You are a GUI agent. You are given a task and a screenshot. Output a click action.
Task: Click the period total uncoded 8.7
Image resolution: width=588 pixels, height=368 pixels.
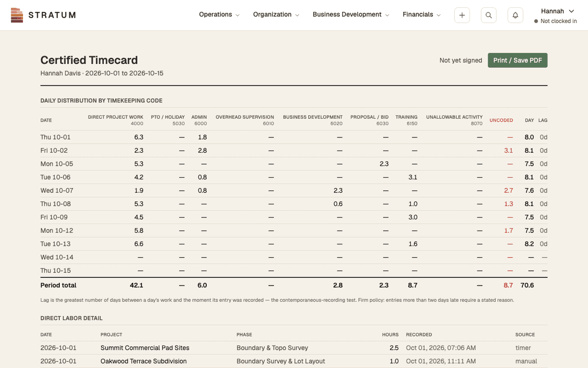click(508, 285)
